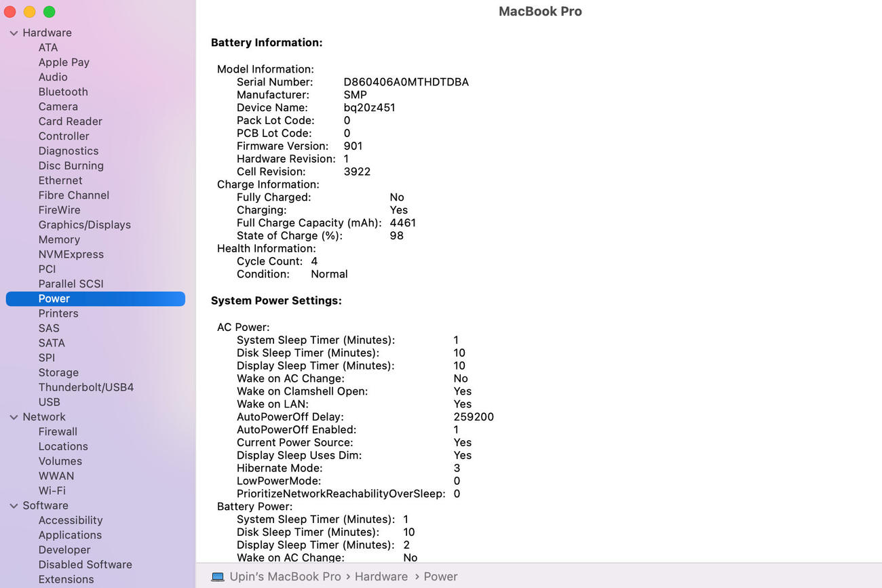Select ATA in the sidebar
Image resolution: width=882 pixels, height=588 pixels.
48,47
